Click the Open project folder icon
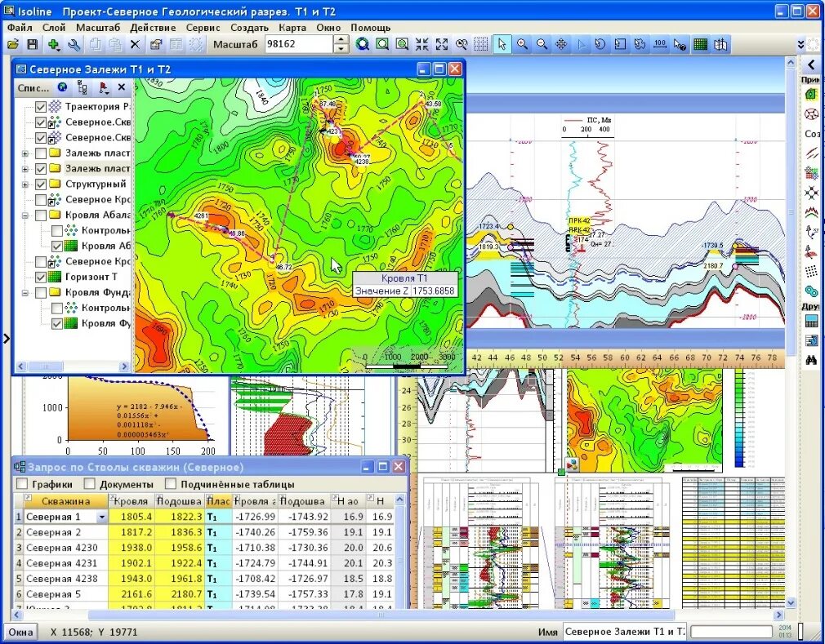Image resolution: width=825 pixels, height=644 pixels. (x=12, y=45)
